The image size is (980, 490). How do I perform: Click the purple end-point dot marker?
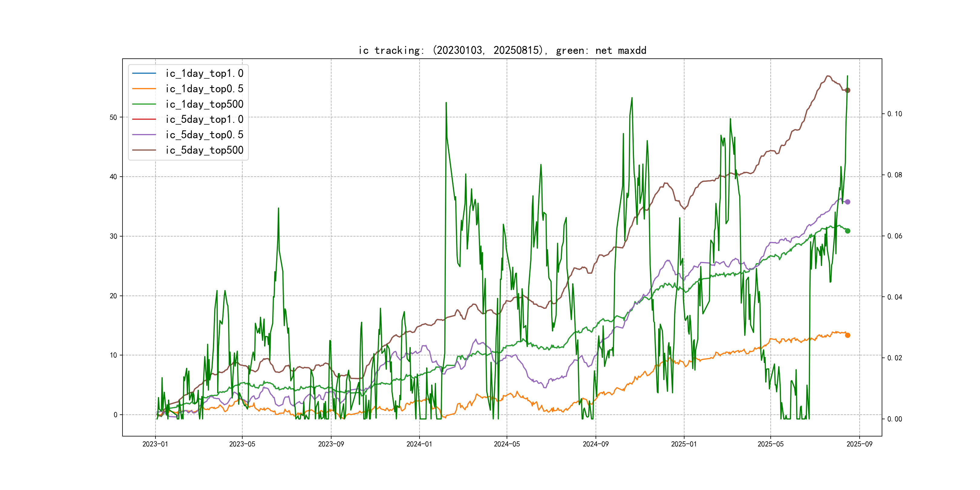(848, 202)
